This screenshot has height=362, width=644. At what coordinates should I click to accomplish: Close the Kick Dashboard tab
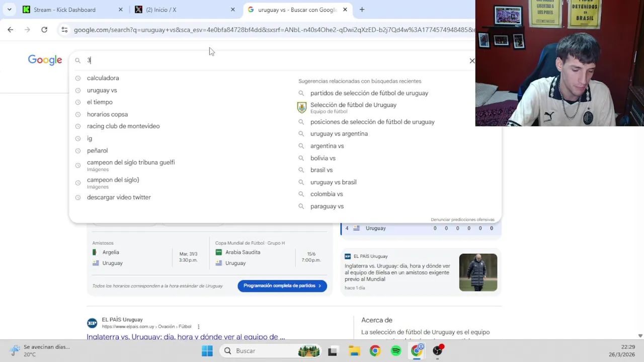pos(120,10)
